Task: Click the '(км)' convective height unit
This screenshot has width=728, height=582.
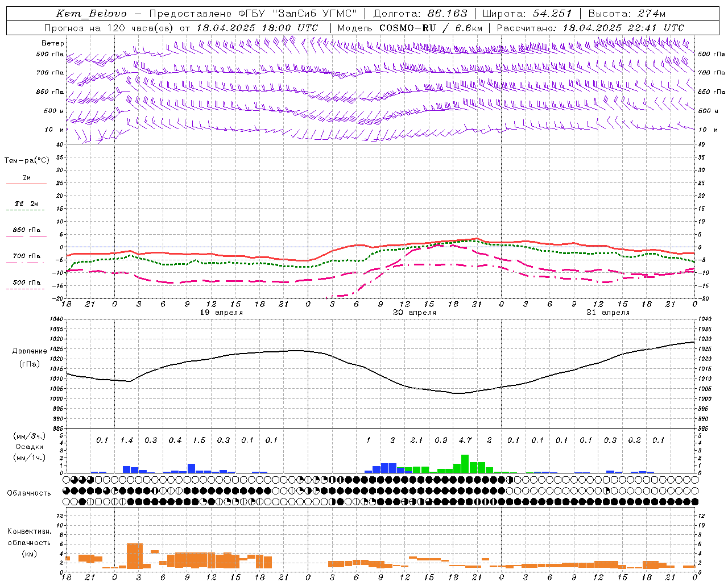Action: click(x=30, y=554)
